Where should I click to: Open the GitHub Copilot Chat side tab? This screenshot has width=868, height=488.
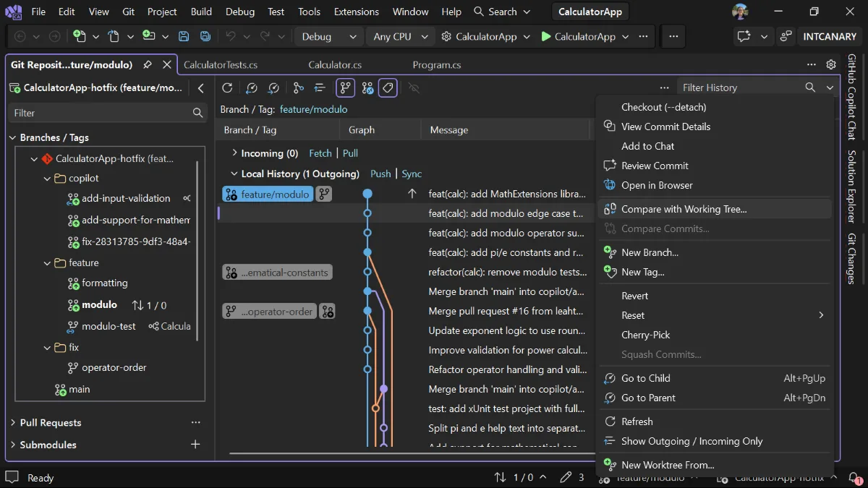point(852,97)
